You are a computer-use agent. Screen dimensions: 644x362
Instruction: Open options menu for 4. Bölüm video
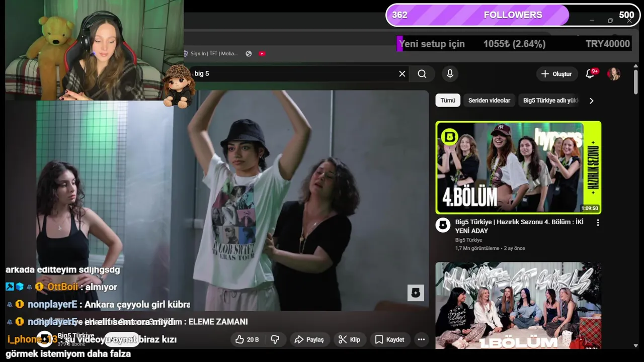pyautogui.click(x=598, y=223)
